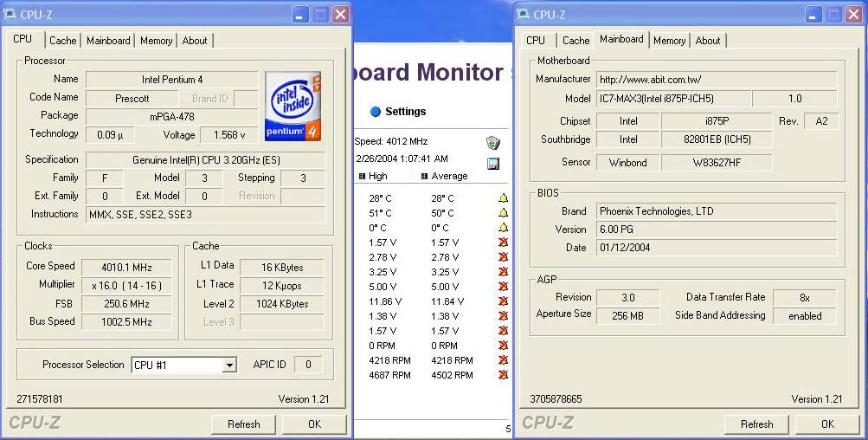Click the BIOS Date 01/12/2004 field
This screenshot has width=868, height=440.
point(717,248)
